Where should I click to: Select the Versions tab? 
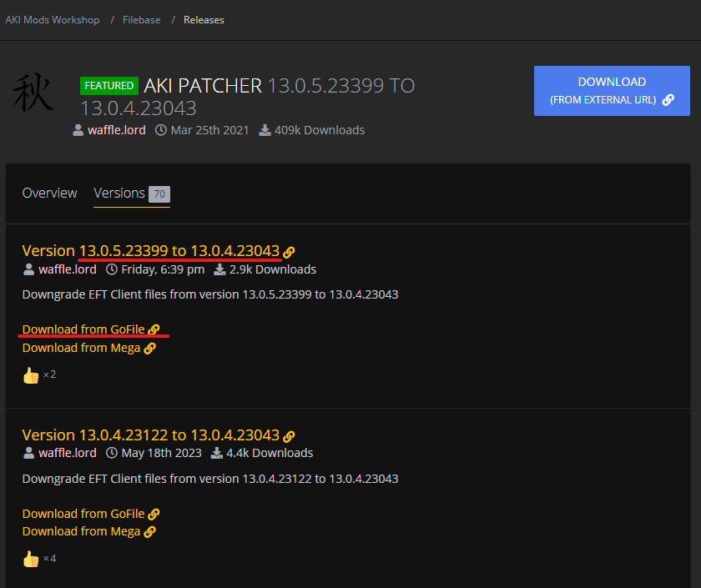[132, 193]
